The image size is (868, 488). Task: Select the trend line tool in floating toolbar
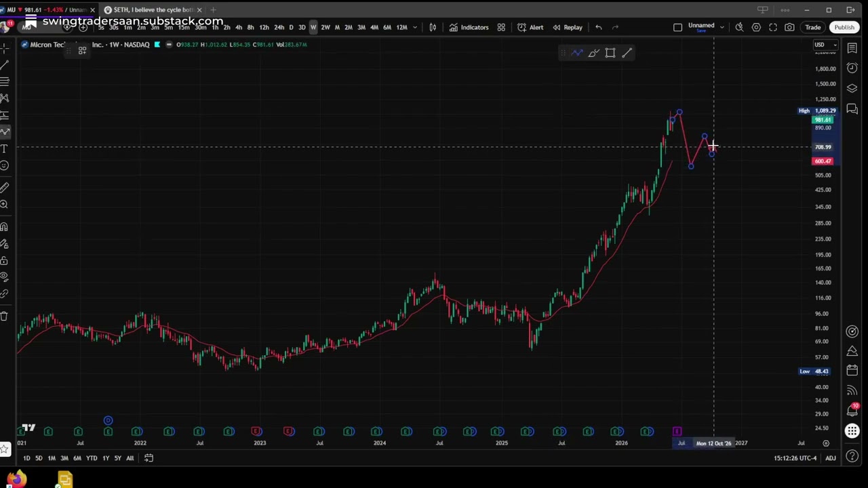[627, 53]
